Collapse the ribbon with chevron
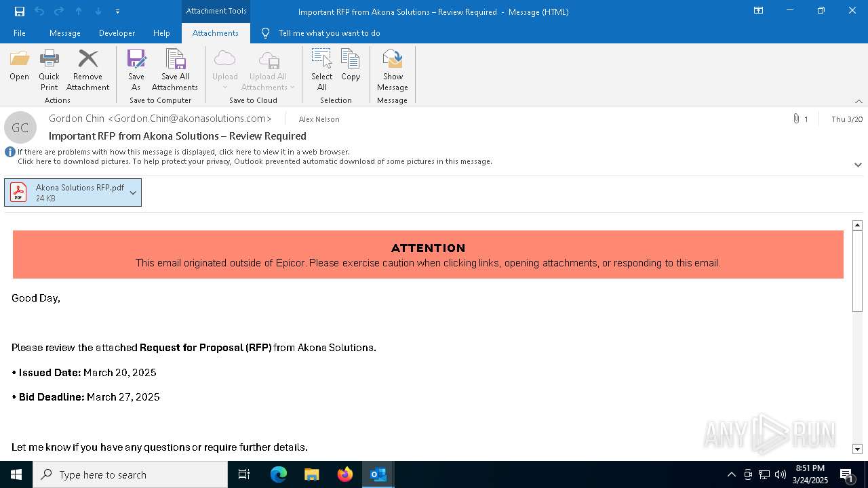Viewport: 868px width, 488px height. click(x=859, y=101)
